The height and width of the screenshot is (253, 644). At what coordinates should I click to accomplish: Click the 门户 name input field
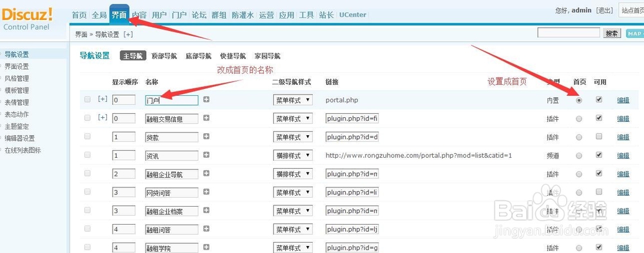pyautogui.click(x=172, y=100)
